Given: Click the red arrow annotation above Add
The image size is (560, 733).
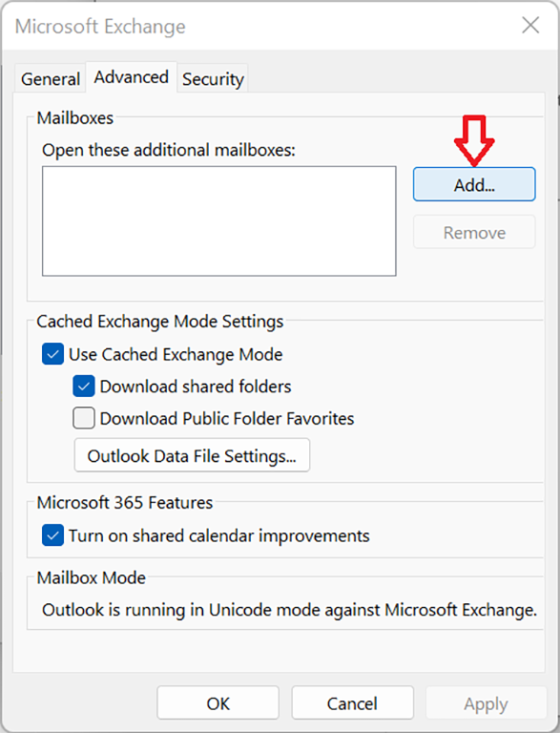Looking at the screenshot, I should click(474, 140).
